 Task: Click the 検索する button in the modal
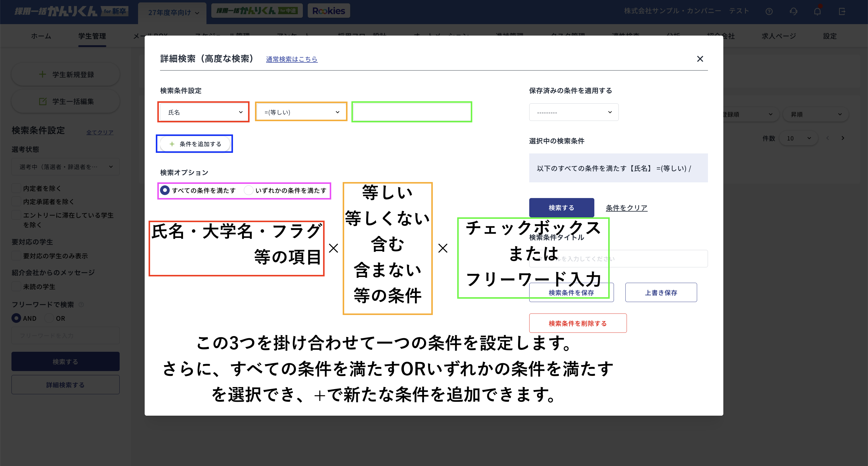click(x=561, y=208)
